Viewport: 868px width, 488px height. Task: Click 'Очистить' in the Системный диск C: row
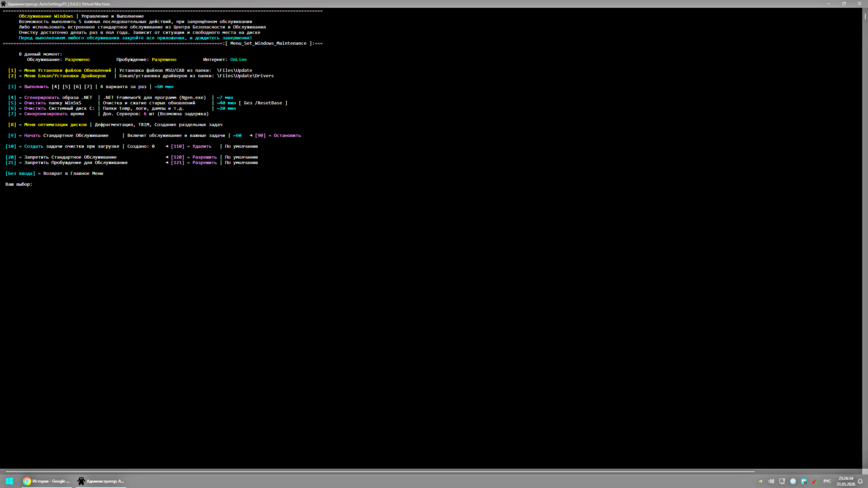pyautogui.click(x=35, y=108)
